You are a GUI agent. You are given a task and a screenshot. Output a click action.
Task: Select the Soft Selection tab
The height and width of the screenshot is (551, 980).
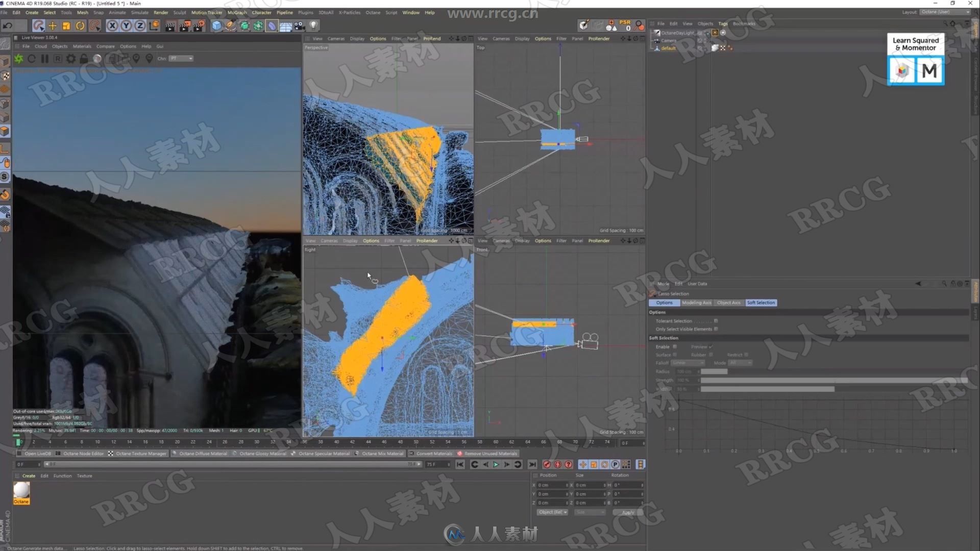(761, 303)
